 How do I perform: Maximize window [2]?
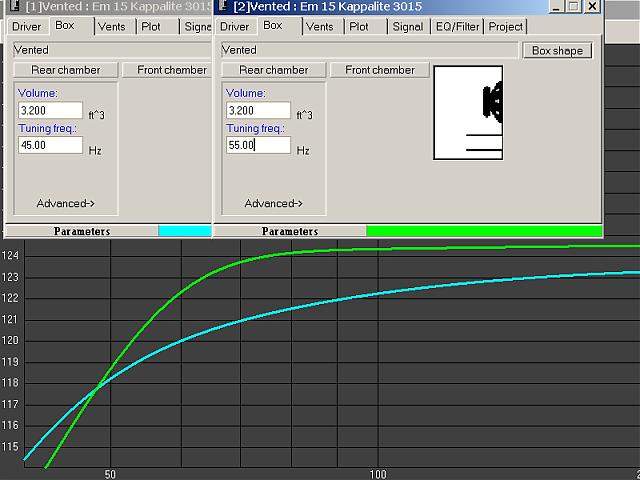(x=573, y=6)
